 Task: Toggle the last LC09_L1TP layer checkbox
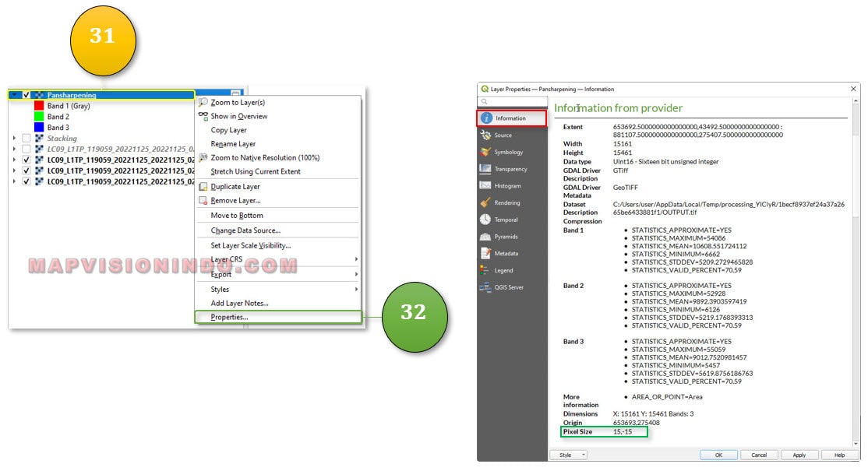point(26,181)
